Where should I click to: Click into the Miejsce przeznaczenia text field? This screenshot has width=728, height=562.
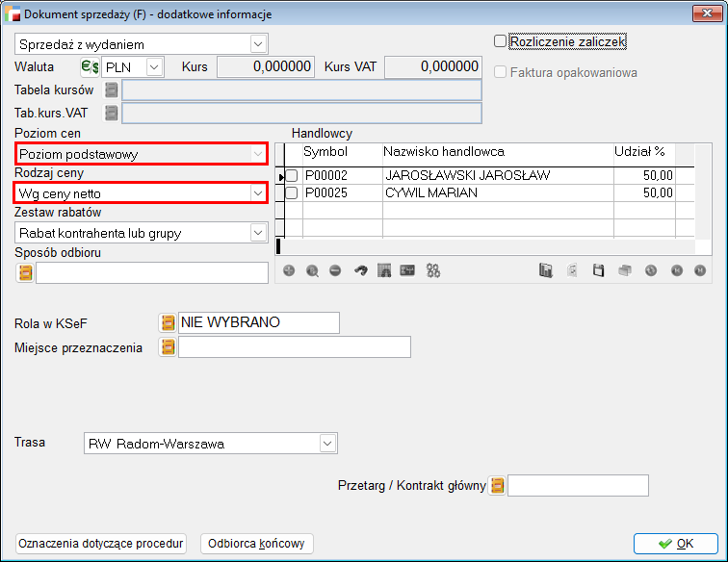coord(294,346)
